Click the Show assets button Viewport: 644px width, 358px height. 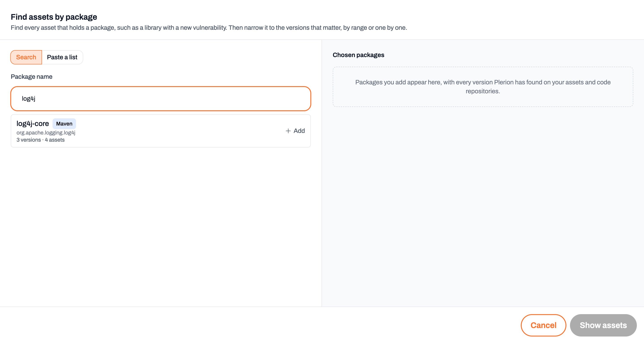tap(603, 325)
